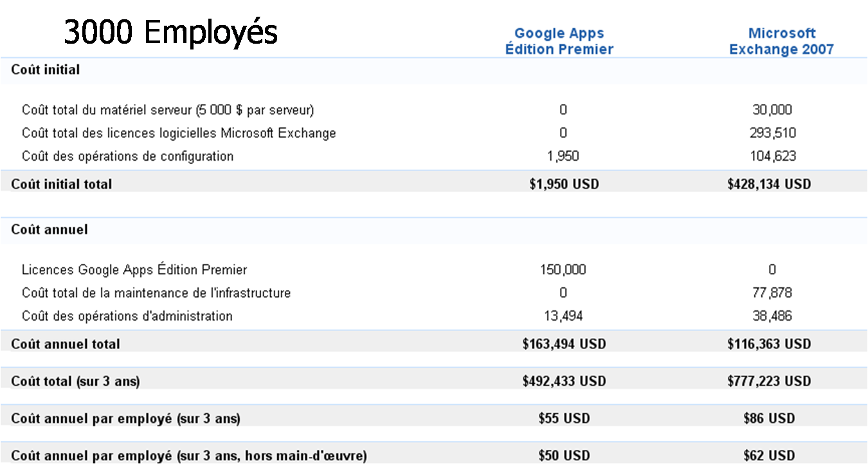Select the '3000 Employés' title text
Screen dimensions: 868x473
coord(170,32)
